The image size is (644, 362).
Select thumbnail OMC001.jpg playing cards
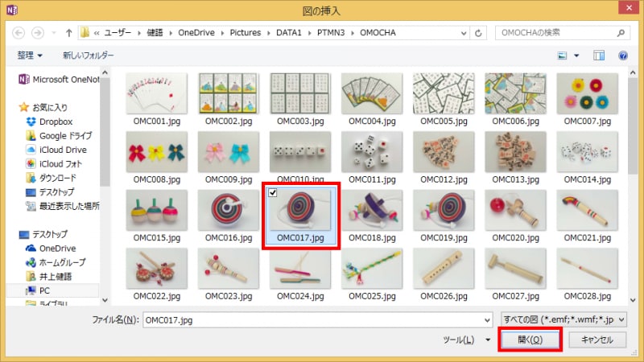tap(156, 93)
